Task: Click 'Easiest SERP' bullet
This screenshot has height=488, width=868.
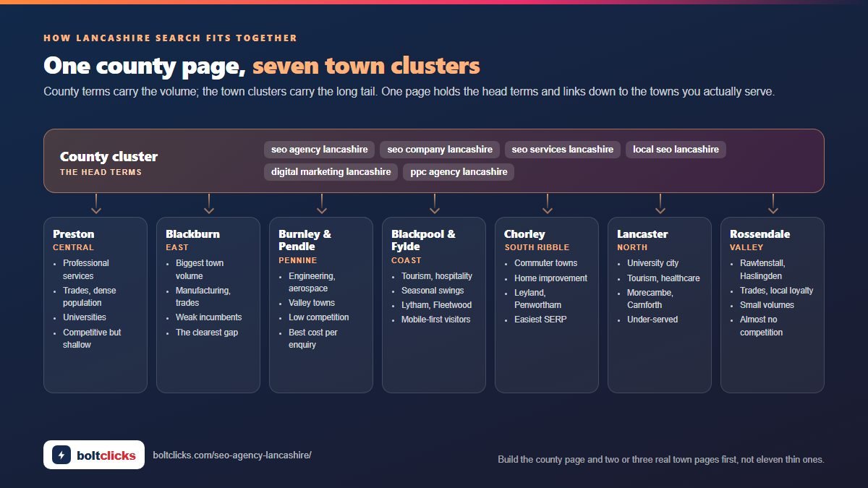Action: point(540,320)
